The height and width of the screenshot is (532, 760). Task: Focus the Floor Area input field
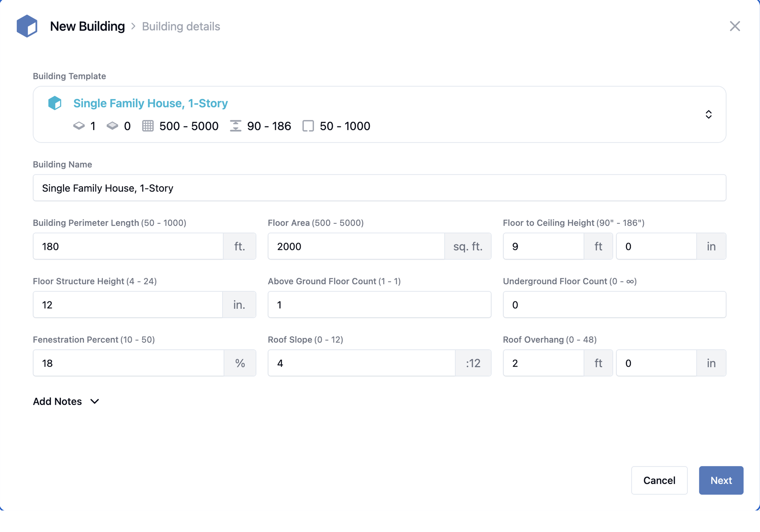[356, 246]
